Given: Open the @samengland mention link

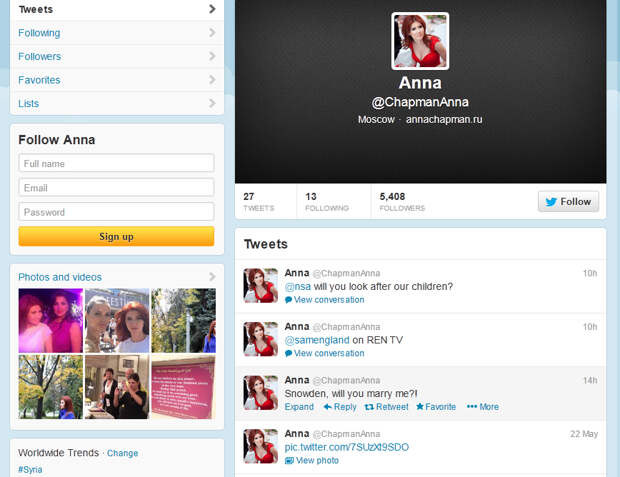Looking at the screenshot, I should 317,340.
